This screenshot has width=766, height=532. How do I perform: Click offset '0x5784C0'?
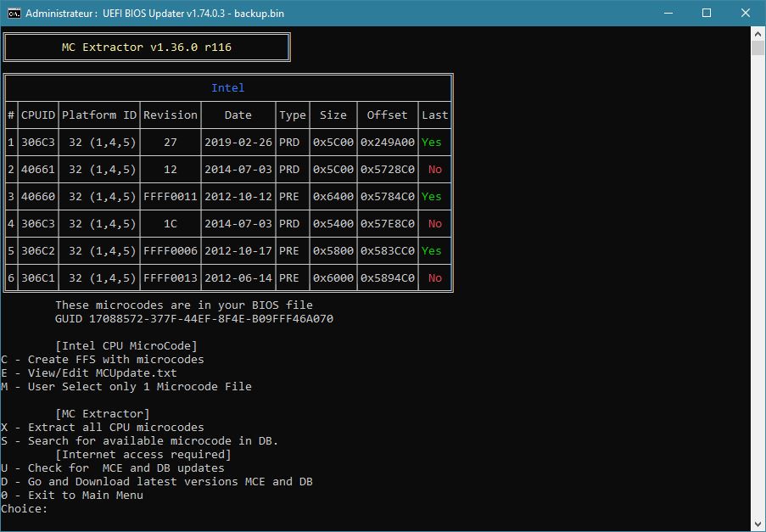pyautogui.click(x=388, y=196)
